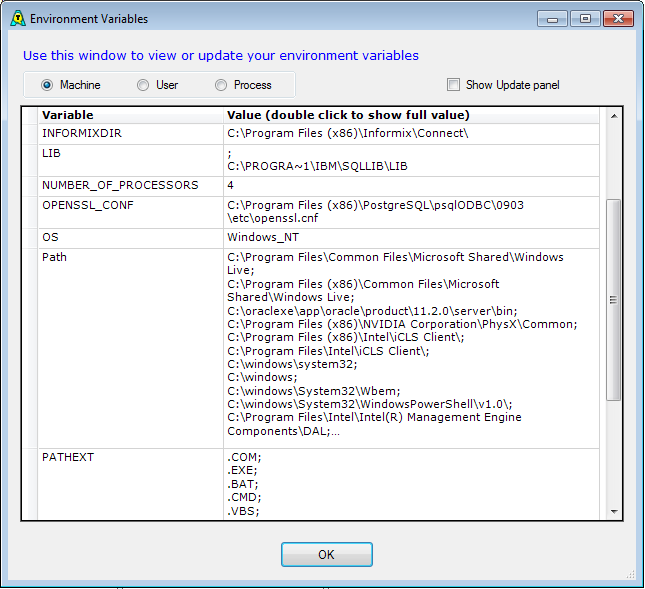Click the .BAT; extension value

point(243,484)
